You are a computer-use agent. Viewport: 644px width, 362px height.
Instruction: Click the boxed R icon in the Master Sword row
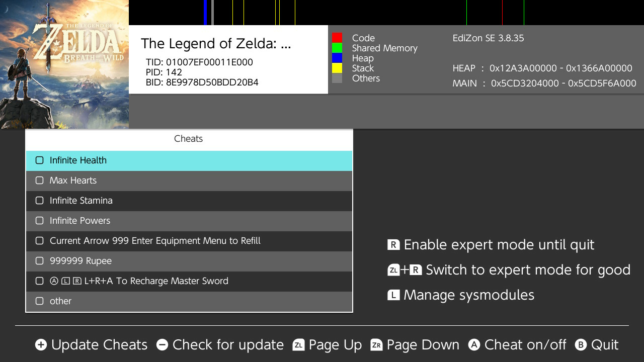(77, 281)
